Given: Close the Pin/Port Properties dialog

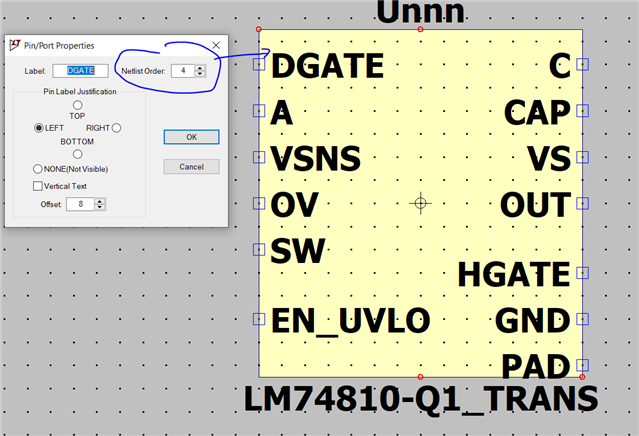Looking at the screenshot, I should click(x=216, y=45).
